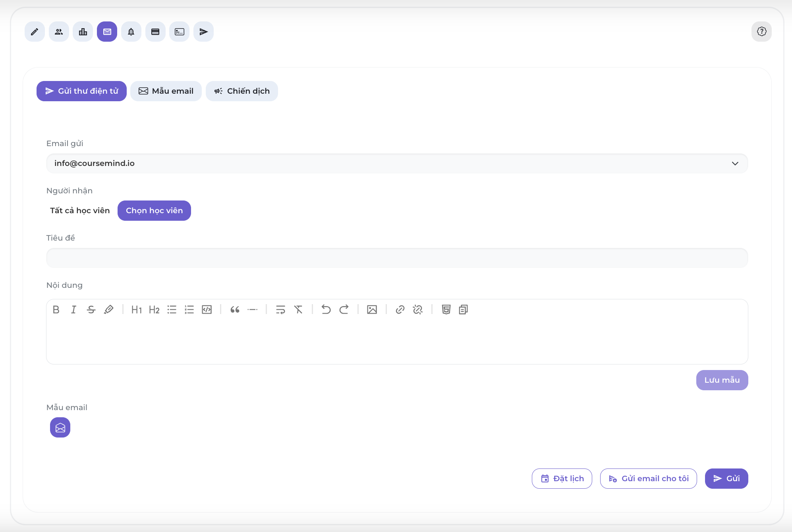
Task: Click the Tiêu đề subject field
Action: pos(397,258)
